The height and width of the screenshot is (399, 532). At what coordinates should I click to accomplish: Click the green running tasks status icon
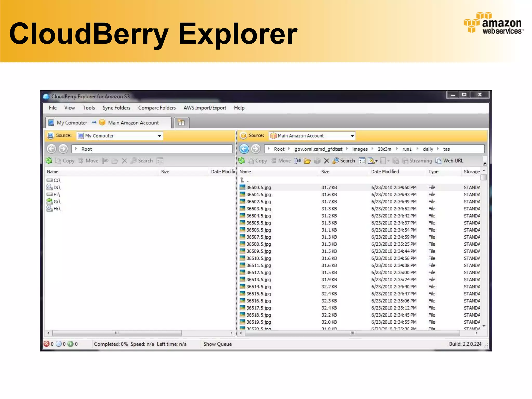(x=70, y=344)
